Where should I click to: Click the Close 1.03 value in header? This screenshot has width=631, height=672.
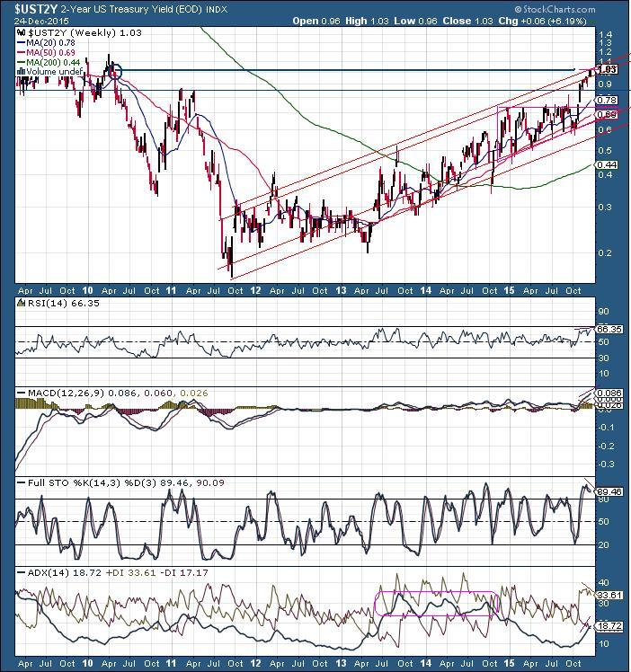pos(467,21)
